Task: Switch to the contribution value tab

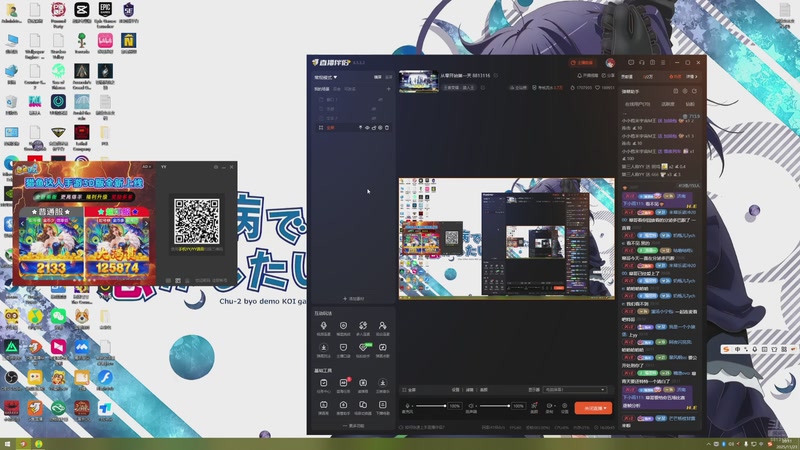Action: coord(627,77)
